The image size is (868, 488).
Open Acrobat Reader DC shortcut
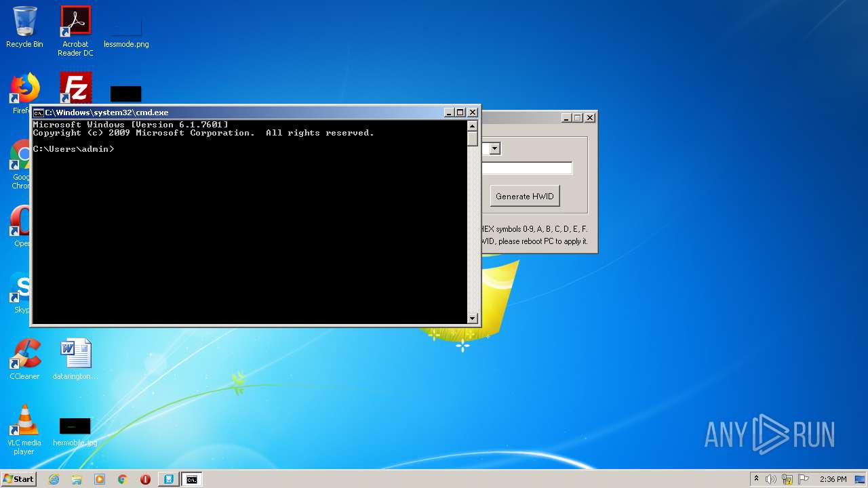click(x=75, y=31)
